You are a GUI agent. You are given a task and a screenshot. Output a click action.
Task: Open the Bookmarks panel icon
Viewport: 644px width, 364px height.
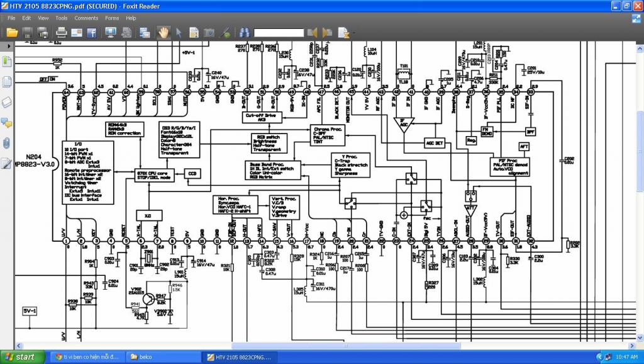pos(7,62)
